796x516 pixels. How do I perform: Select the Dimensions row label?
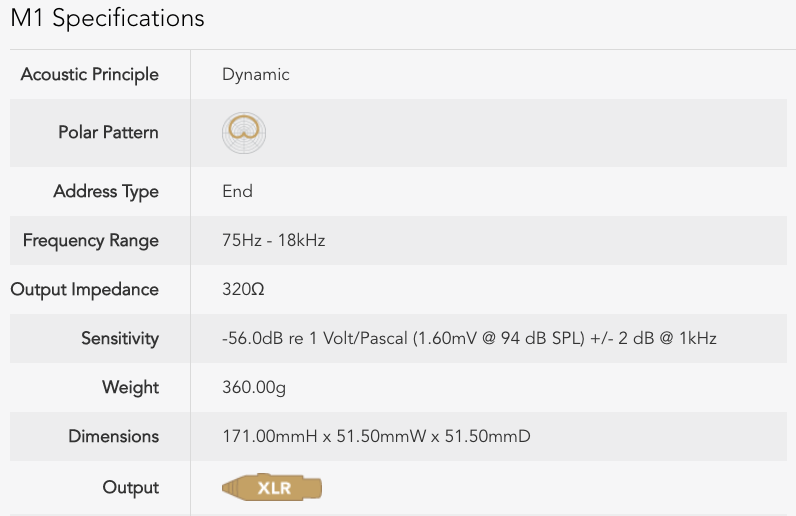114,436
